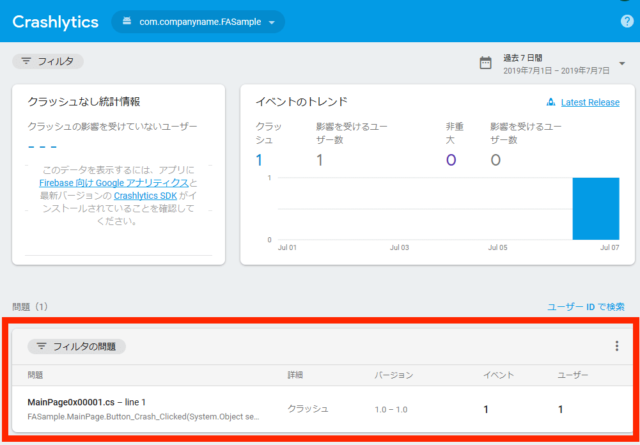Click the FASample.MainPage.Button_Crash_Clicked subtitle text

tap(143, 418)
